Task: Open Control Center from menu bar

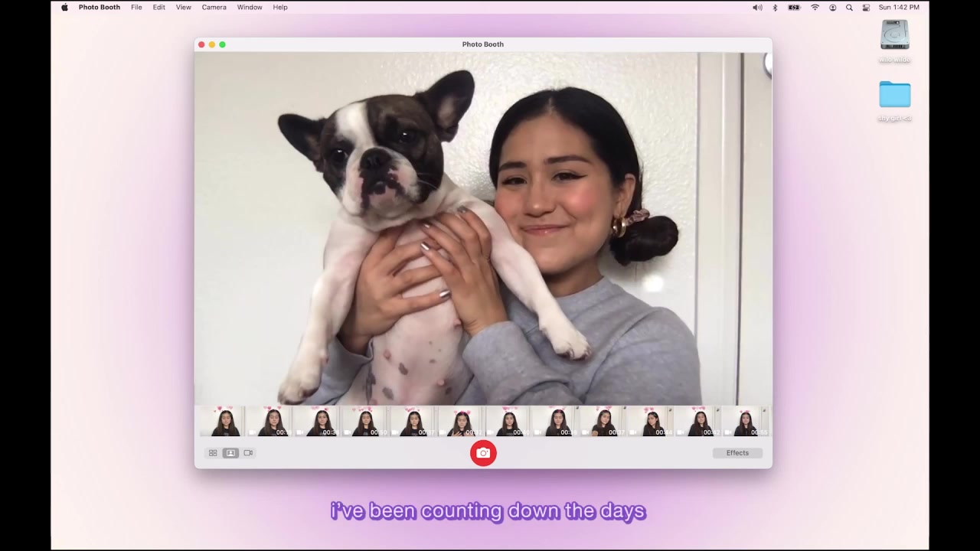Action: (866, 7)
